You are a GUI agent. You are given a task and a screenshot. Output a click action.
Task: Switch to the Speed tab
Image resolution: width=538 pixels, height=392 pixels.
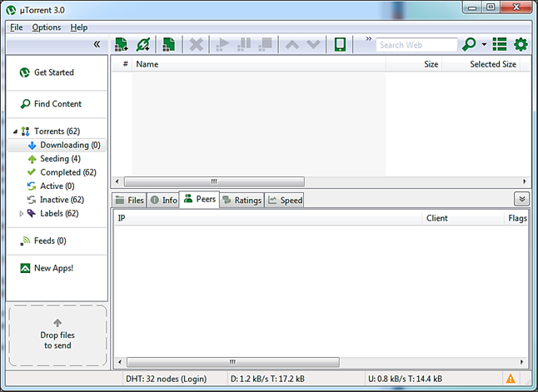[285, 201]
